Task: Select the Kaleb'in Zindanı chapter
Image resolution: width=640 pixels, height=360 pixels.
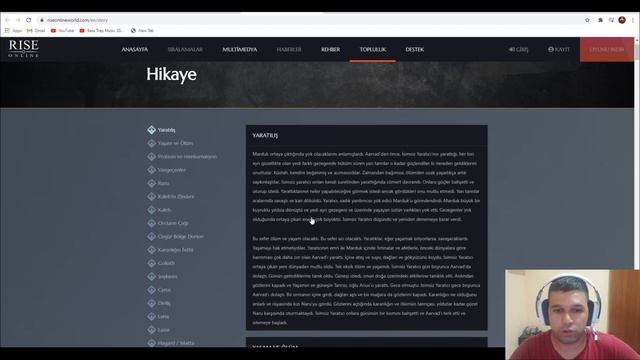Action: [176, 196]
